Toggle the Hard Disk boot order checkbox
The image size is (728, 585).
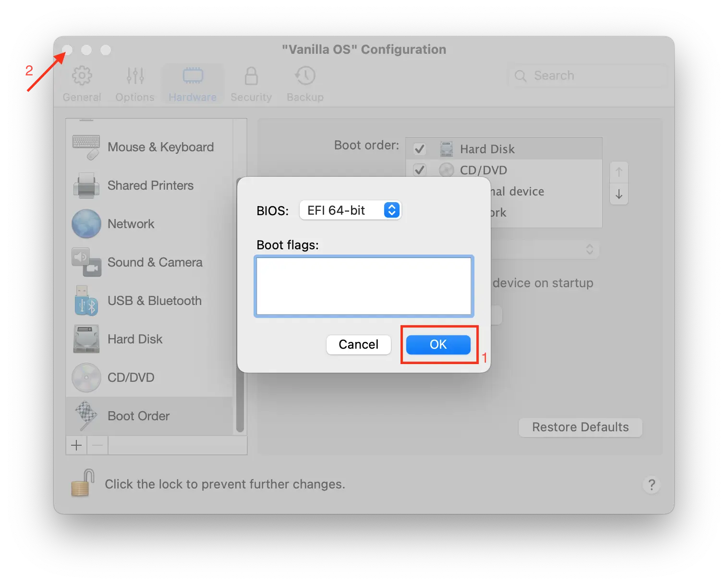[x=420, y=149]
